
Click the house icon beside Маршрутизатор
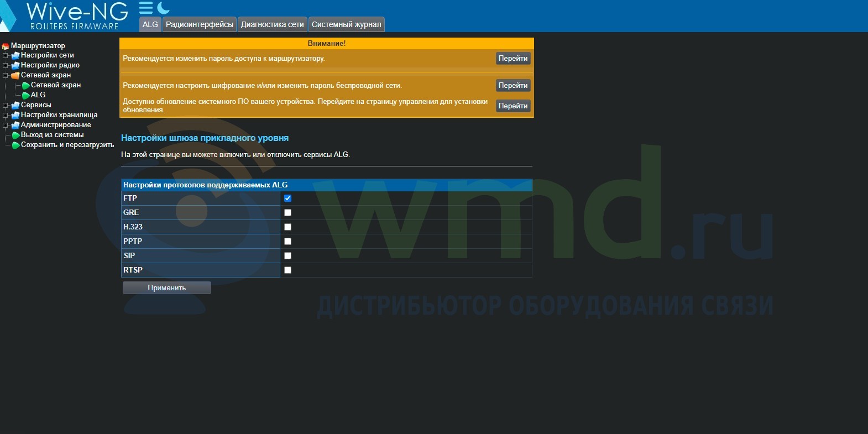(6, 46)
